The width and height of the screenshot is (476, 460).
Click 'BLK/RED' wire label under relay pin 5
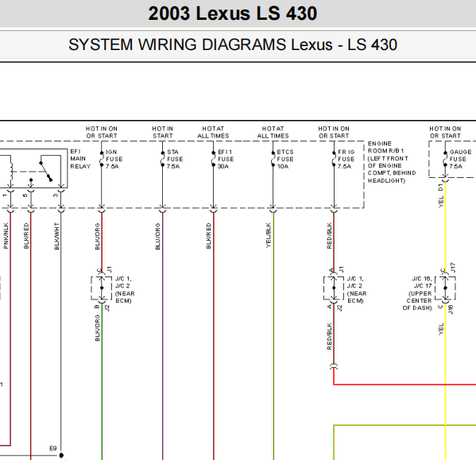pyautogui.click(x=26, y=236)
